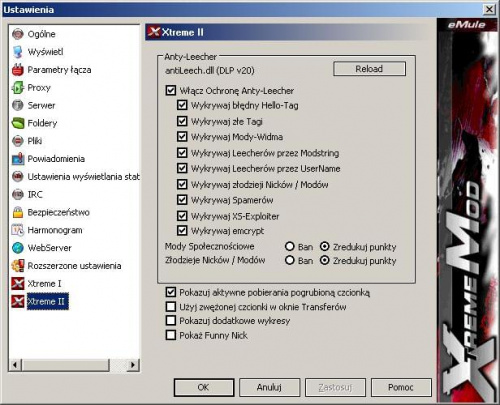
Task: Click the Powiadomienia notifications icon
Action: tap(18, 159)
